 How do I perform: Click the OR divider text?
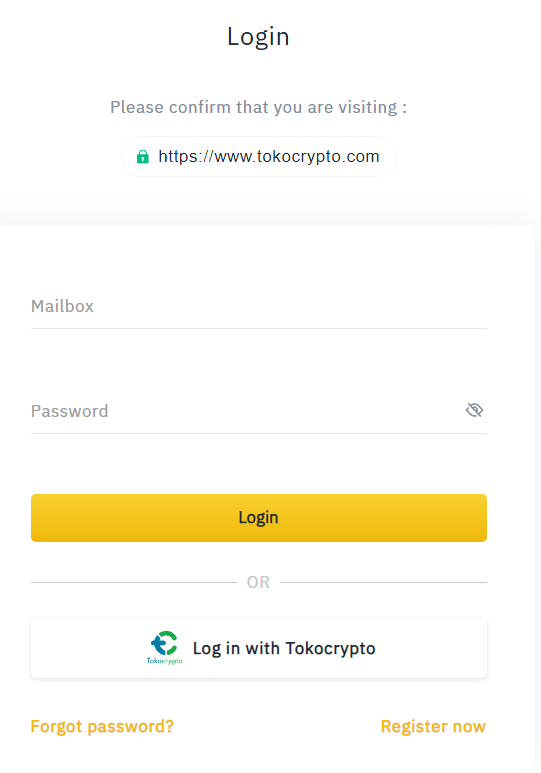[x=258, y=582]
